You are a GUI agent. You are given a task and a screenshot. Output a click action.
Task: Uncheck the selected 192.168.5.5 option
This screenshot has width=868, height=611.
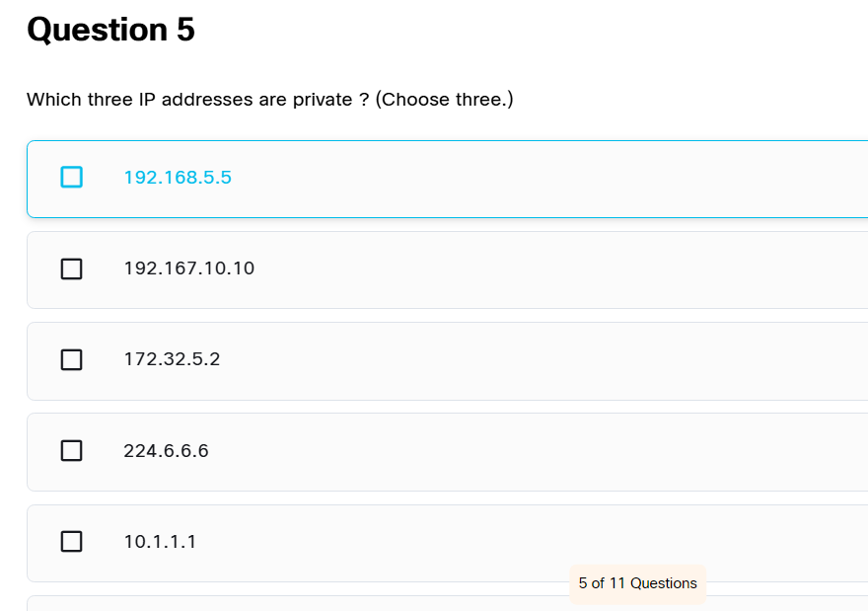(x=71, y=178)
